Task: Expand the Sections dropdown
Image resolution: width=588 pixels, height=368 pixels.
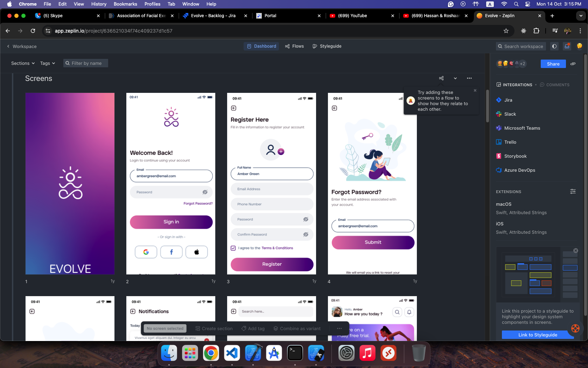Action: point(23,63)
